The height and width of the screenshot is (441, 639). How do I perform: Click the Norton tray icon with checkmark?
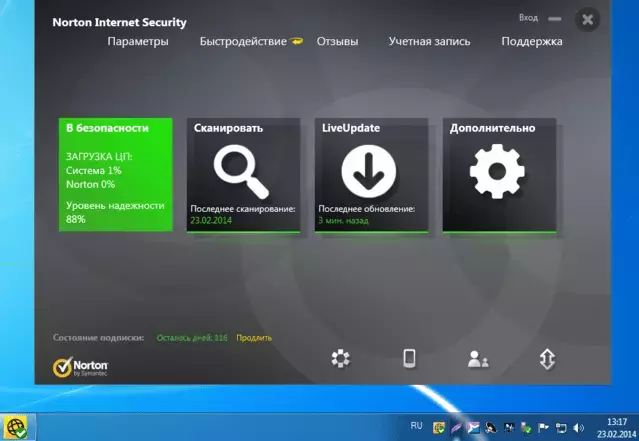click(x=439, y=428)
